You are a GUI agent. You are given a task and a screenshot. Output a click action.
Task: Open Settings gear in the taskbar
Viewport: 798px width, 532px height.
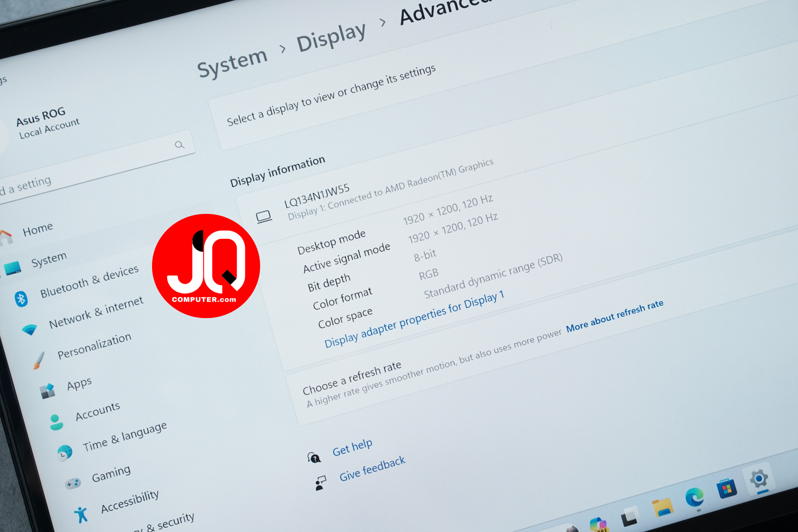[759, 479]
